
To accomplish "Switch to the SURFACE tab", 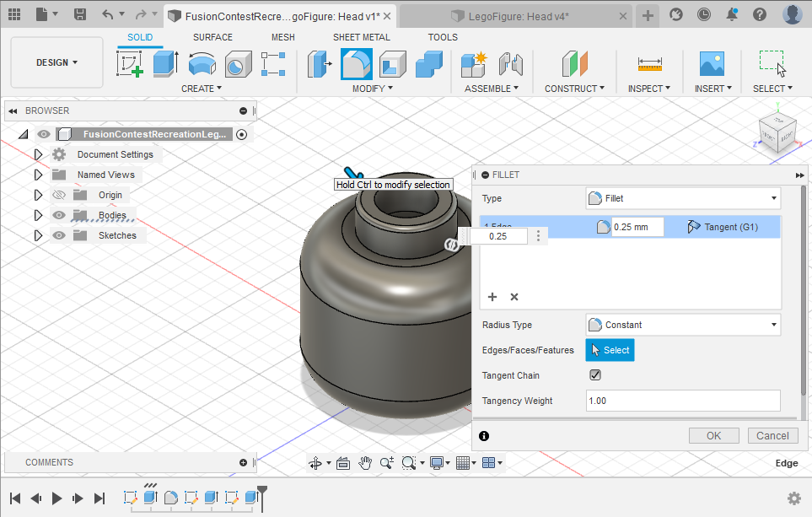I will [212, 37].
